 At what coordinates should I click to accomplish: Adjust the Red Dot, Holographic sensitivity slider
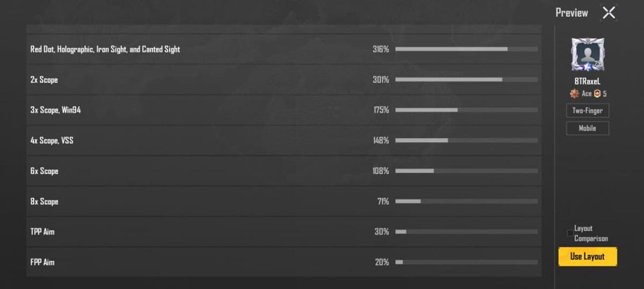click(x=466, y=49)
